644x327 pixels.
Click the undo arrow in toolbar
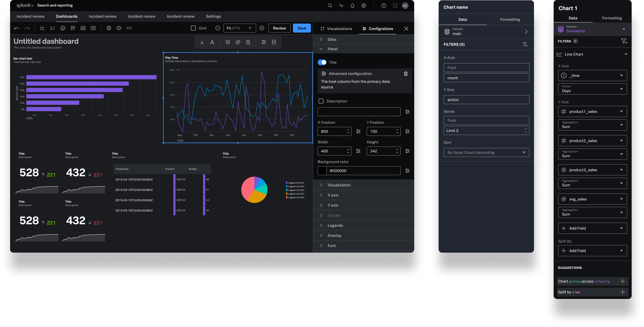click(17, 28)
